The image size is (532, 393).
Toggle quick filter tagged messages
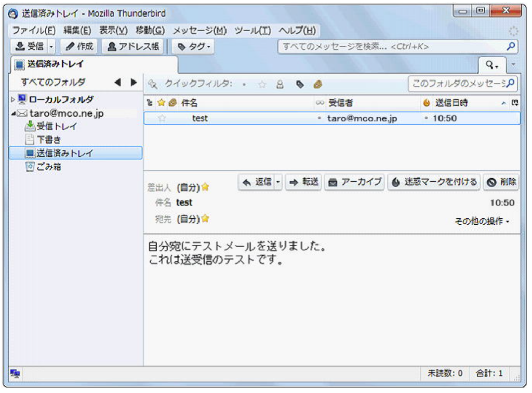300,85
